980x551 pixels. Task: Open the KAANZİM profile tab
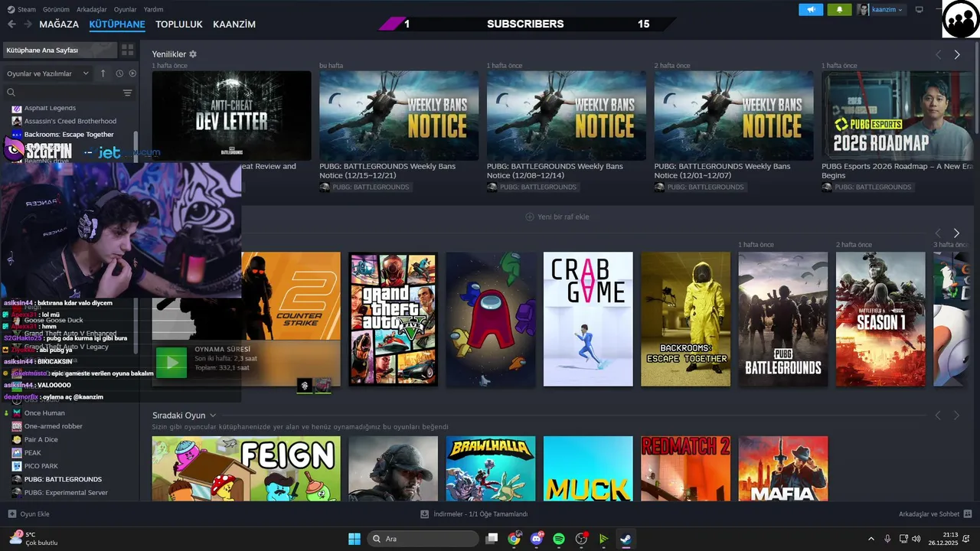pyautogui.click(x=234, y=24)
